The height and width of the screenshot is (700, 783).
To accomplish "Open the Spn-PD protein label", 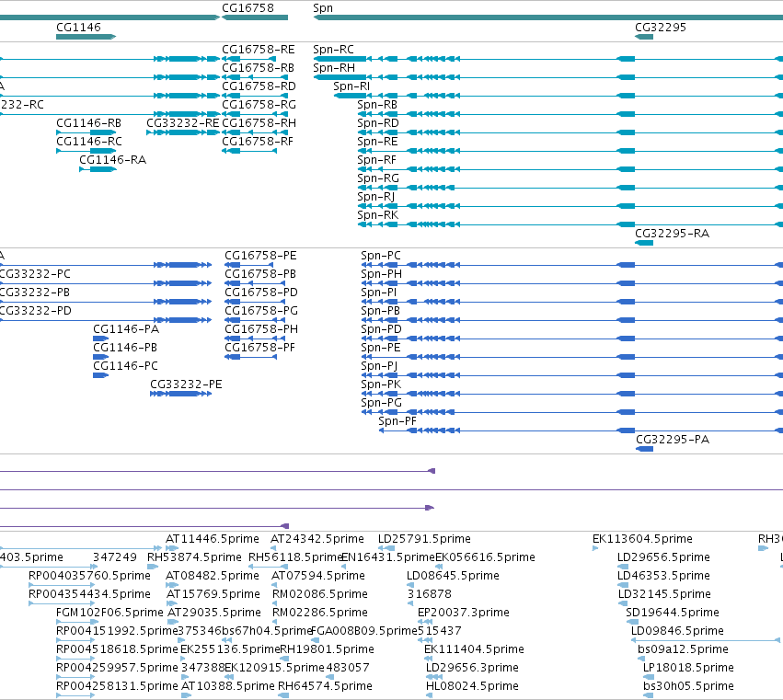I will click(381, 329).
